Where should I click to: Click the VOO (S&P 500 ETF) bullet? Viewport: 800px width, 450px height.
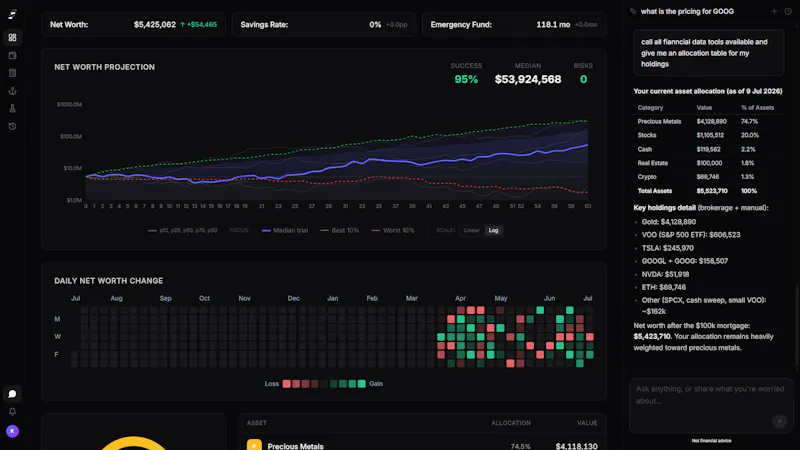point(691,235)
